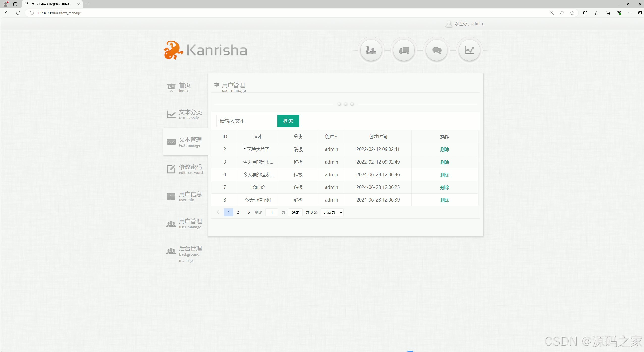Expand the 5 条/页 page size dropdown
644x352 pixels.
(x=332, y=212)
